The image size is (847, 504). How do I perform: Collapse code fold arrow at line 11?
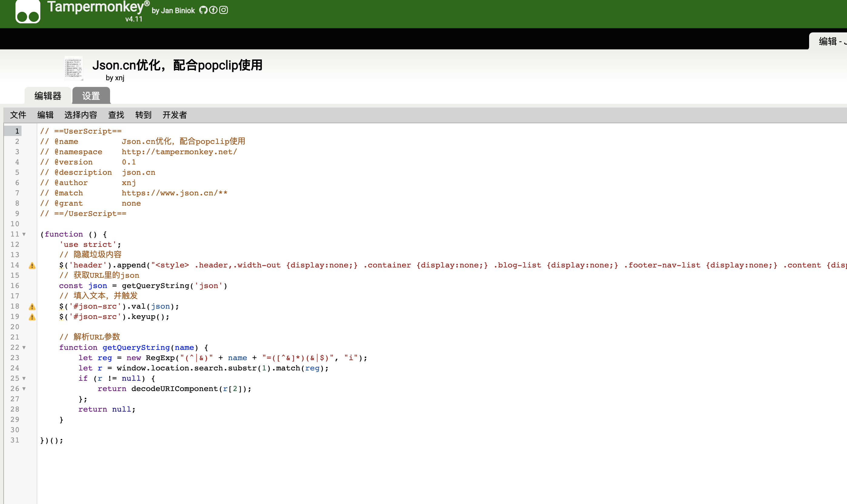click(x=24, y=234)
